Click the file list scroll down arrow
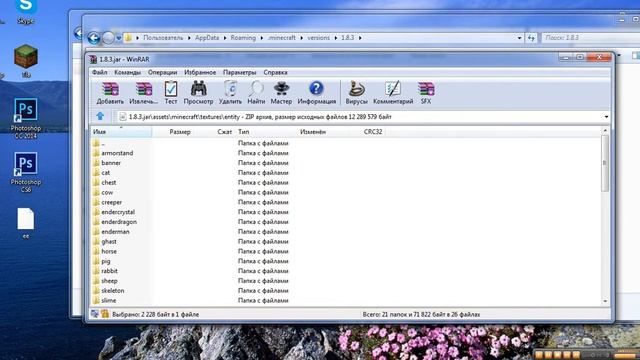Image resolution: width=640 pixels, height=360 pixels. pyautogui.click(x=605, y=301)
